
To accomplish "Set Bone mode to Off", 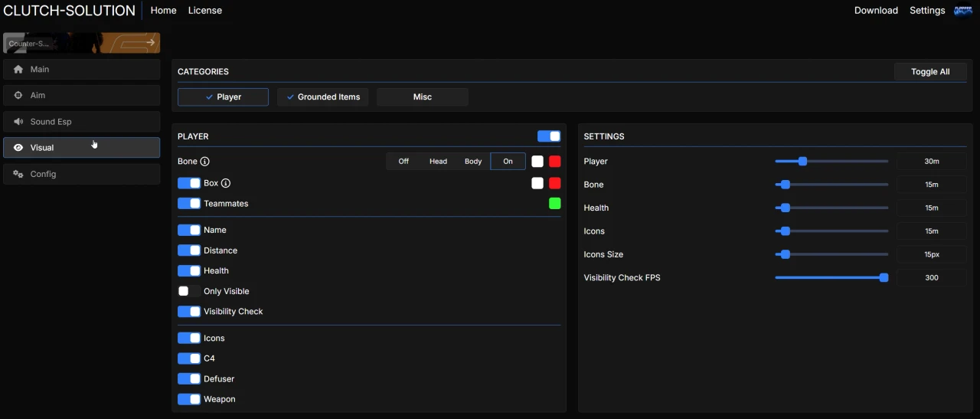I will (403, 162).
